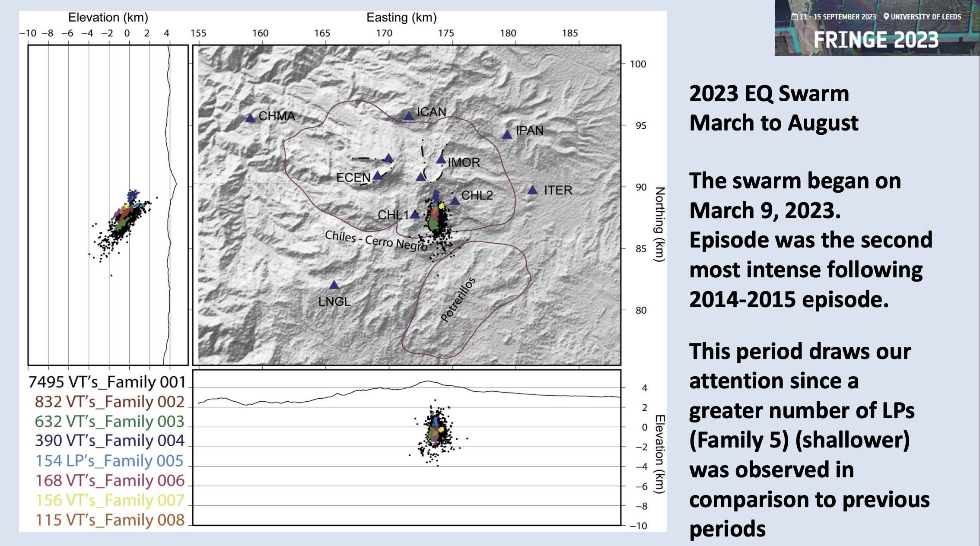This screenshot has width=980, height=546.
Task: Click the 2023 EQ Swarm heading text
Action: (769, 94)
